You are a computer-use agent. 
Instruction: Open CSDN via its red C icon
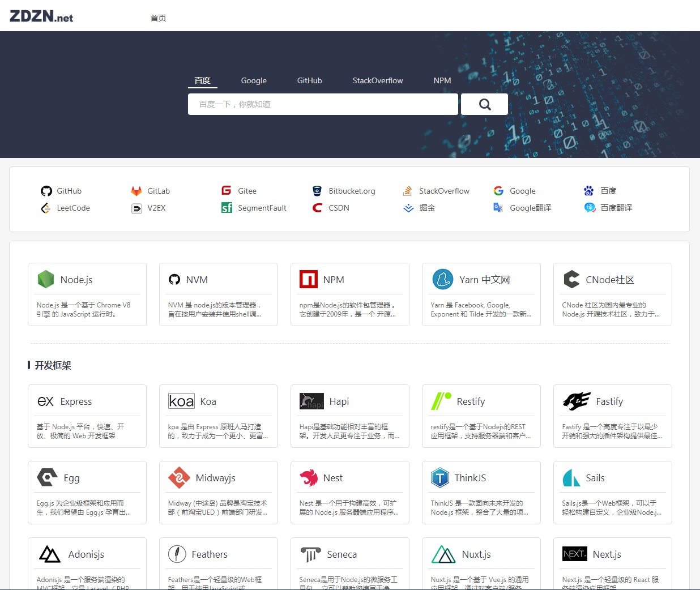(x=317, y=208)
